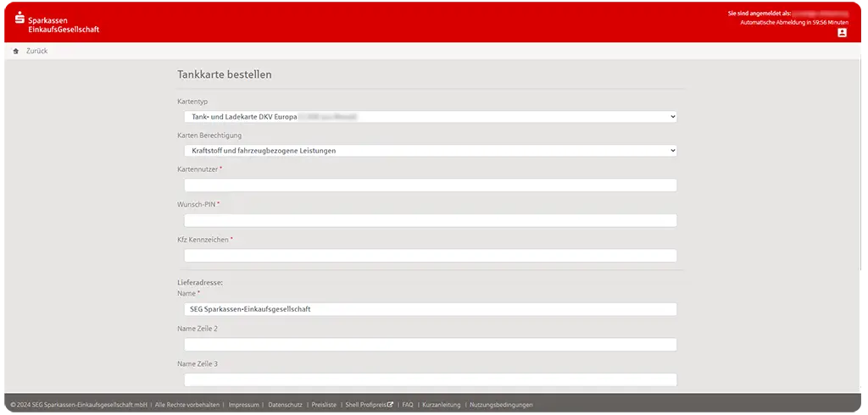Viewport: 868px width, 415px height.
Task: Select the Kfz Kennzeichen text box
Action: coord(430,256)
